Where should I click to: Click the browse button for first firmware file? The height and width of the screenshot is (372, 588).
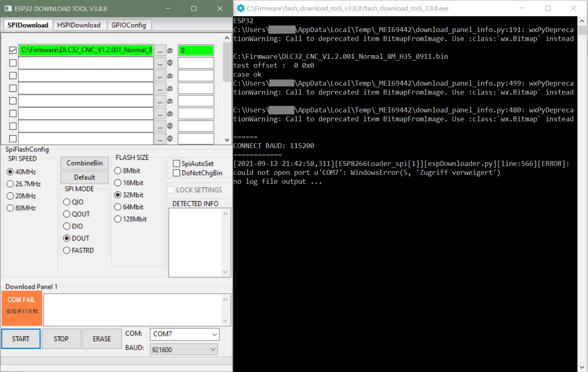(160, 51)
